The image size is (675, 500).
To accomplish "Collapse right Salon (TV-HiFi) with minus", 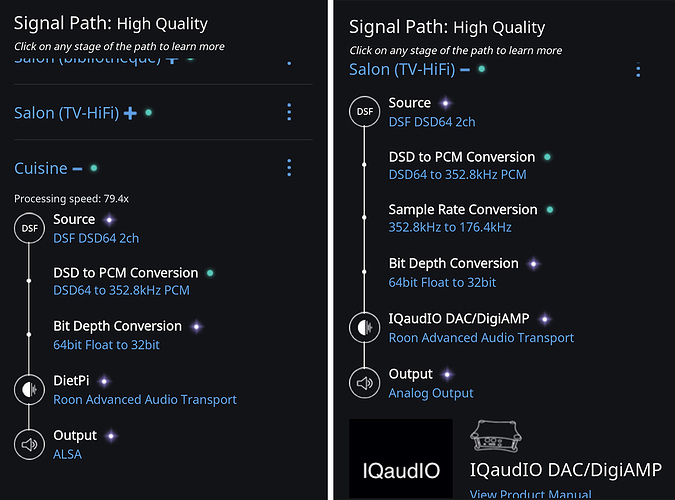I will (x=465, y=70).
